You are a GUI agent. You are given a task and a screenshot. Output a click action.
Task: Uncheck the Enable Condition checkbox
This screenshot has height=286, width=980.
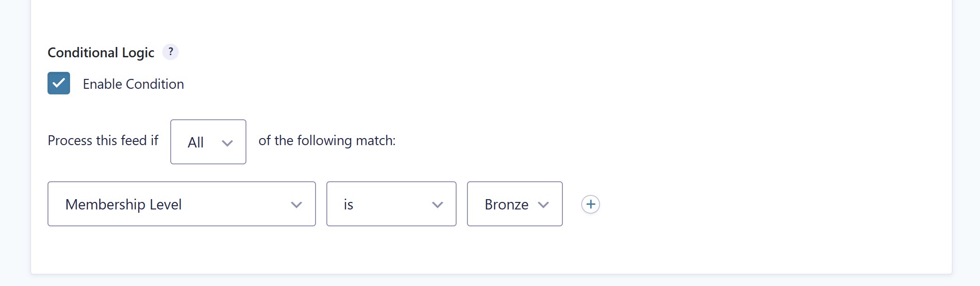pos(59,83)
